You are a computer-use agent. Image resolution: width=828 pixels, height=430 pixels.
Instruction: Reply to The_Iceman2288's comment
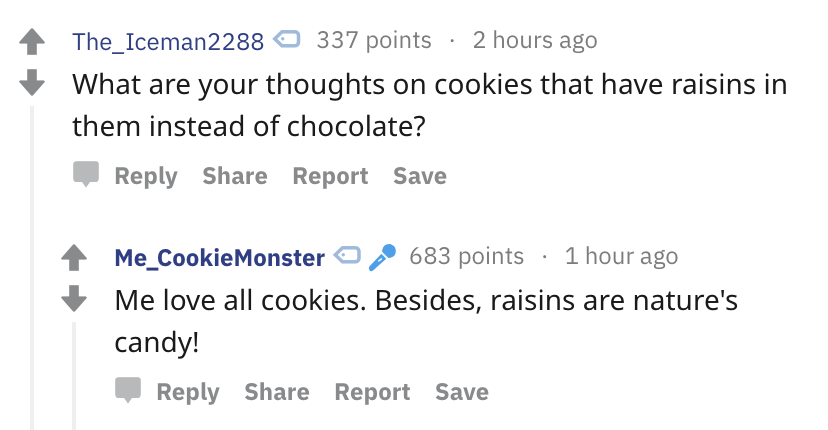tap(146, 176)
